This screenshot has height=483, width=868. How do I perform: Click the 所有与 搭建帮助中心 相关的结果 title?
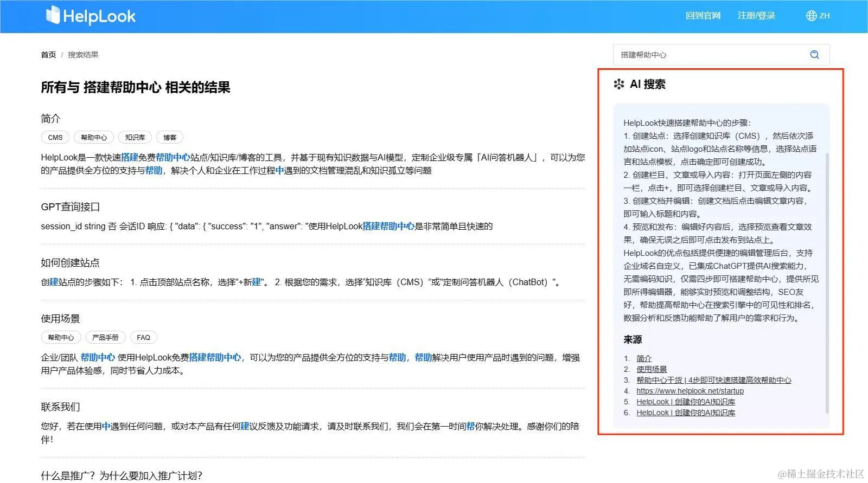[x=136, y=87]
